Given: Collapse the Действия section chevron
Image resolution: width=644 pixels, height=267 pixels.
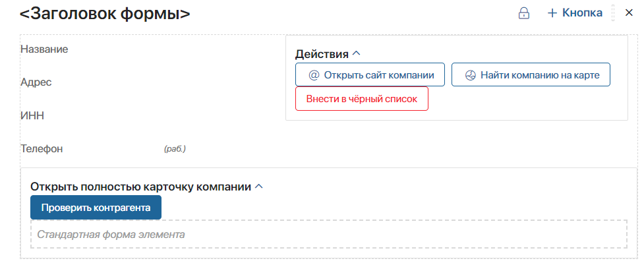Looking at the screenshot, I should tap(357, 53).
